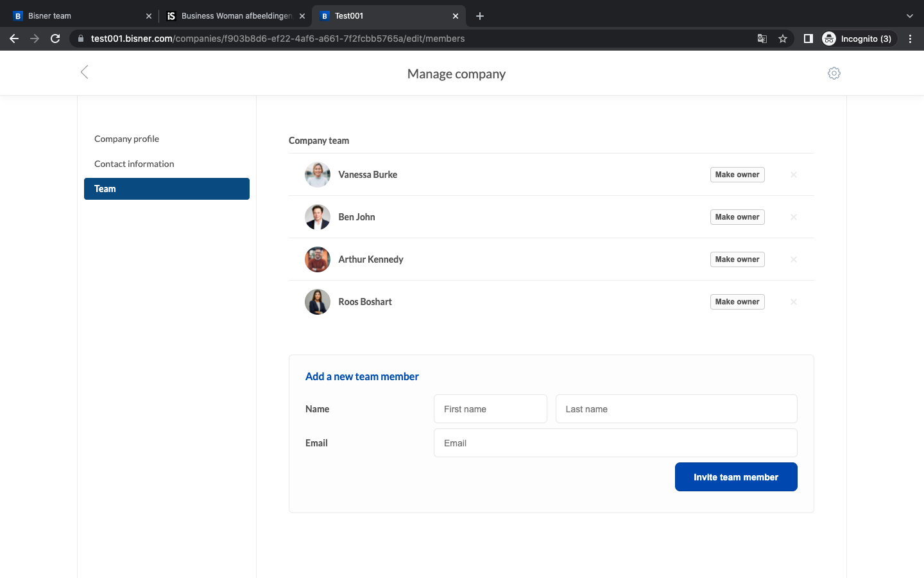Switch to the Bisner team tab

point(49,16)
